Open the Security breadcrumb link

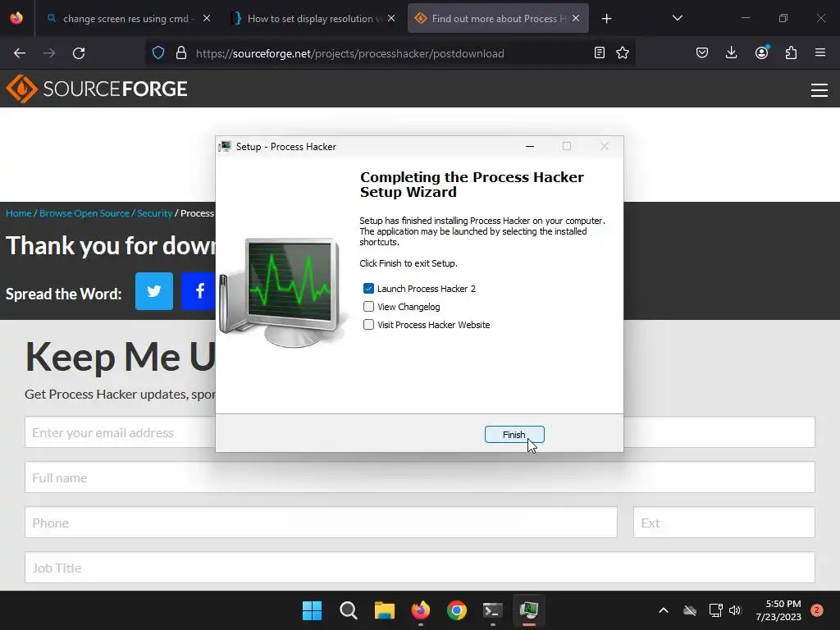pyautogui.click(x=155, y=213)
